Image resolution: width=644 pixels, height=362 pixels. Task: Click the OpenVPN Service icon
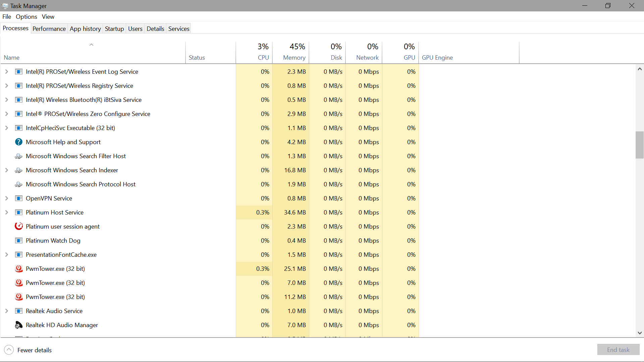[x=19, y=198]
